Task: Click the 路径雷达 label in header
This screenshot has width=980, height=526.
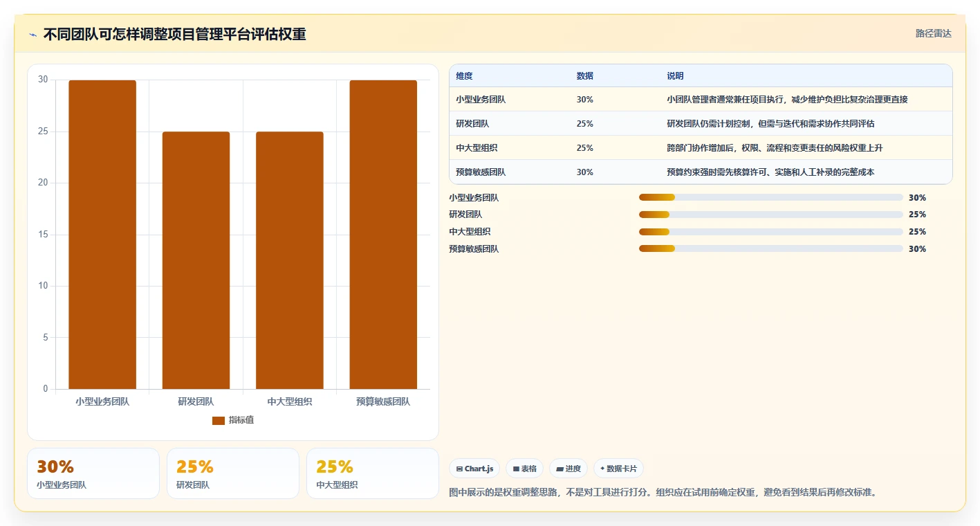Action: [933, 33]
